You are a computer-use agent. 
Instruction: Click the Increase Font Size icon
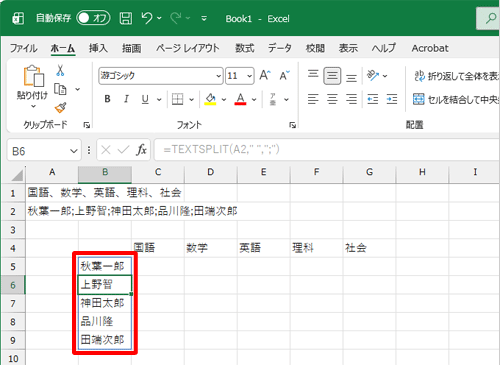(265, 75)
